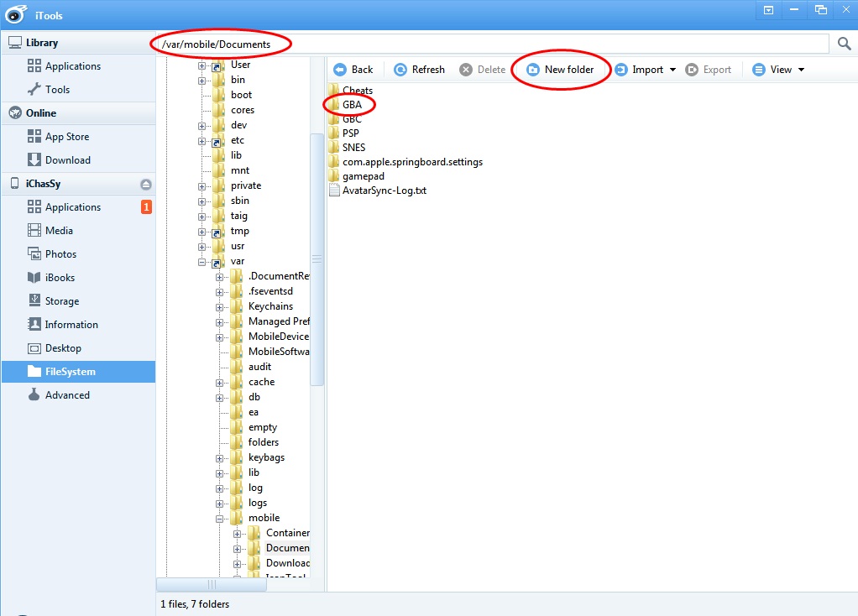Select the cores folder in tree
This screenshot has height=616, width=858.
pos(243,110)
